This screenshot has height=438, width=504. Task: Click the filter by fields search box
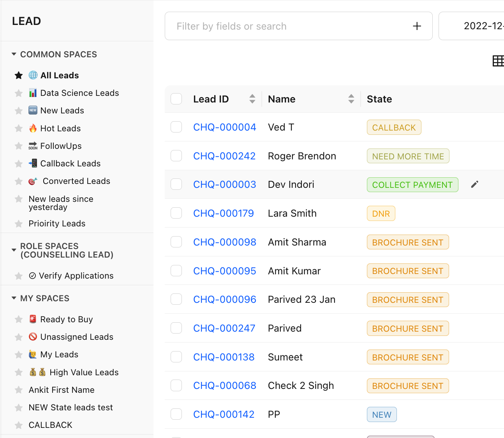[x=288, y=26]
